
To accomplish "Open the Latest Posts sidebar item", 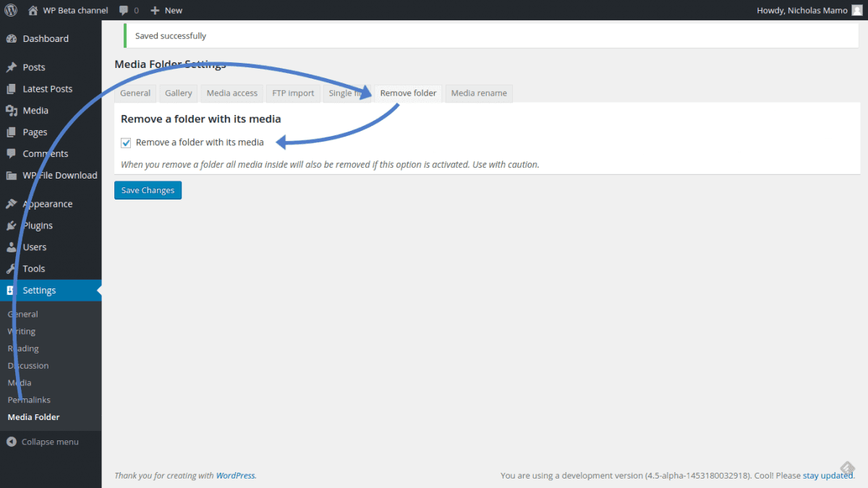I will point(47,89).
